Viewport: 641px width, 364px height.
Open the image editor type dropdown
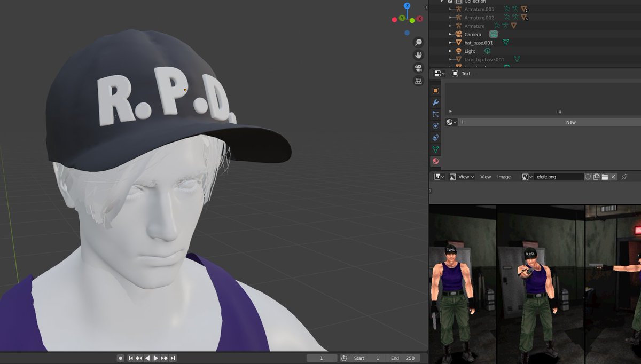(x=440, y=177)
